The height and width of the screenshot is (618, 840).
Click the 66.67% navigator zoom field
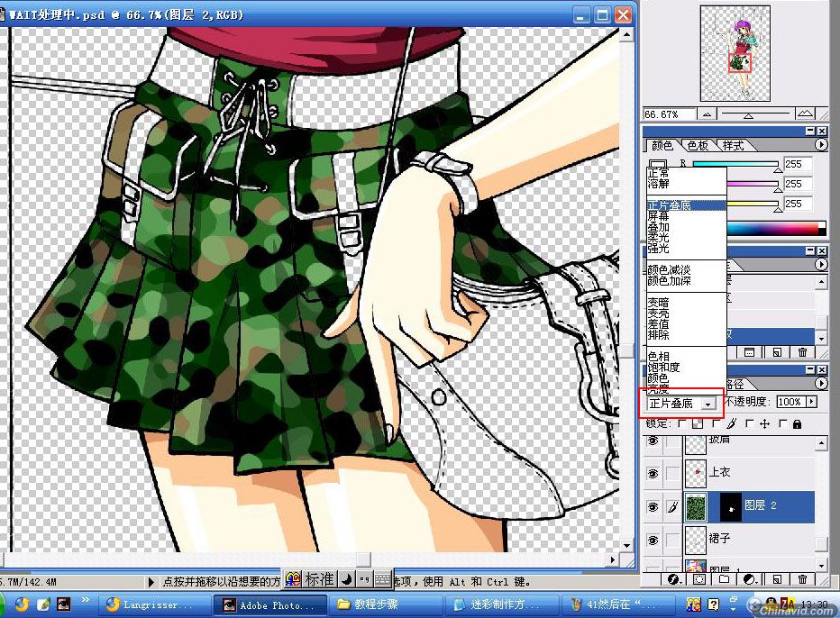(670, 114)
